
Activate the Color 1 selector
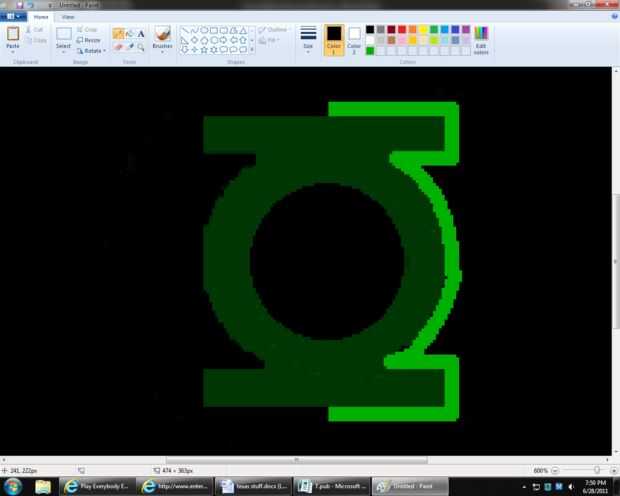[334, 40]
